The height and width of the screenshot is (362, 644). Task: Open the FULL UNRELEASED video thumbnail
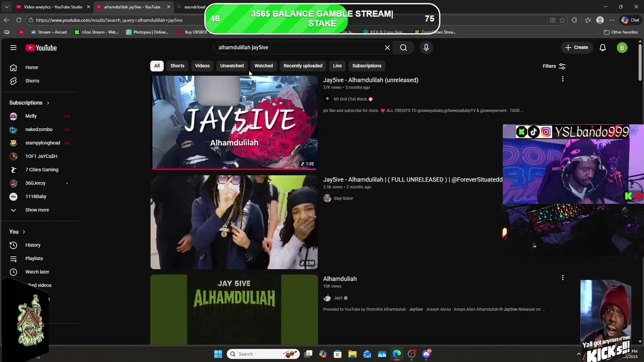234,222
